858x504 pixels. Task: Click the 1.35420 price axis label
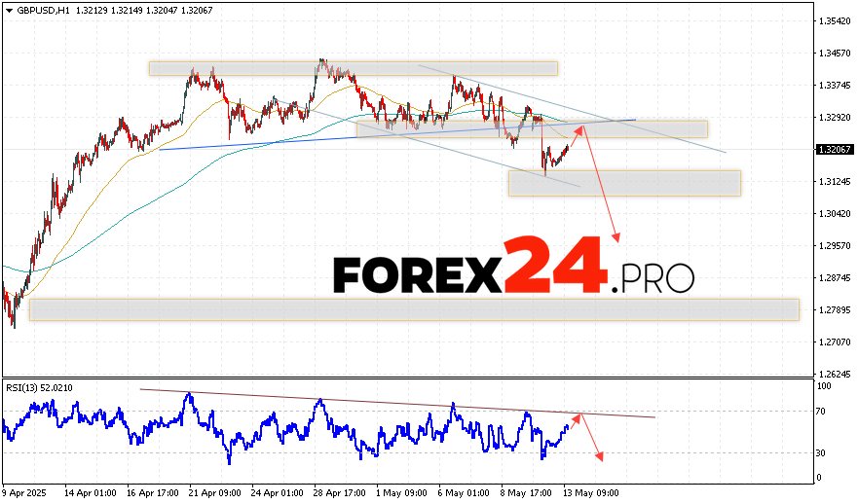(x=834, y=20)
